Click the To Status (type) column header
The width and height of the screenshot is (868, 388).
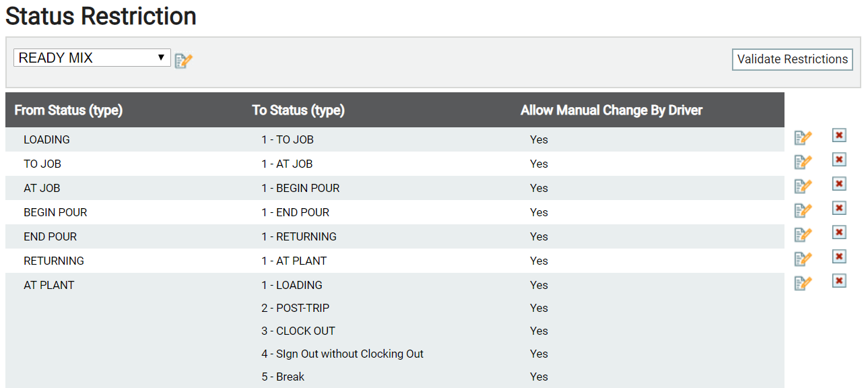point(298,110)
